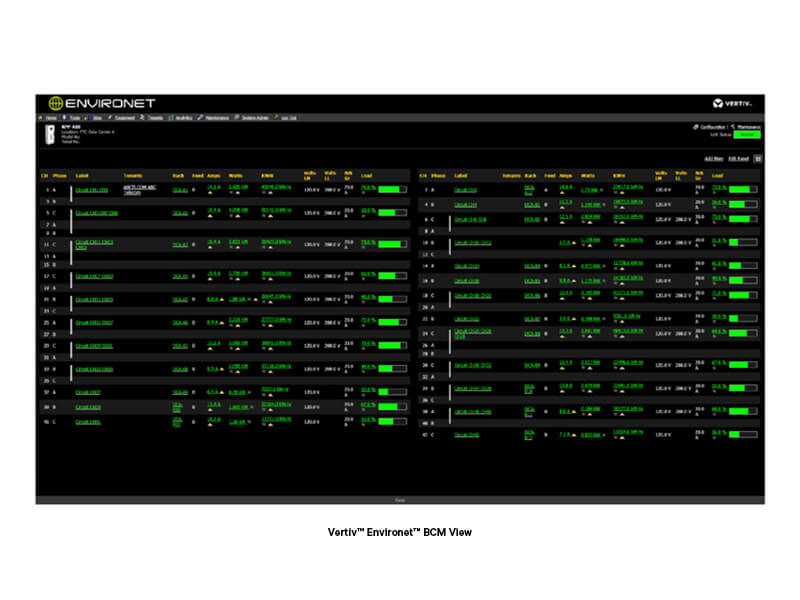Open the Equipment menu
800x600 pixels.
[123, 118]
